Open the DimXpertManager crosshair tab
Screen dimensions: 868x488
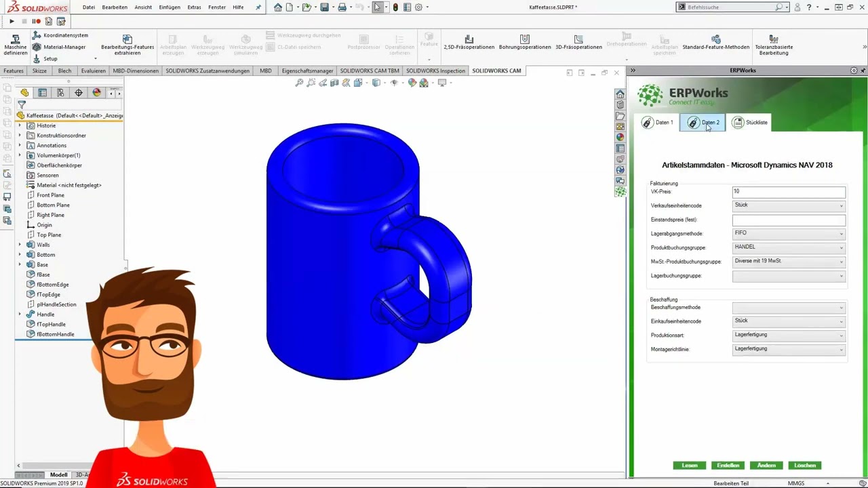pyautogui.click(x=79, y=93)
